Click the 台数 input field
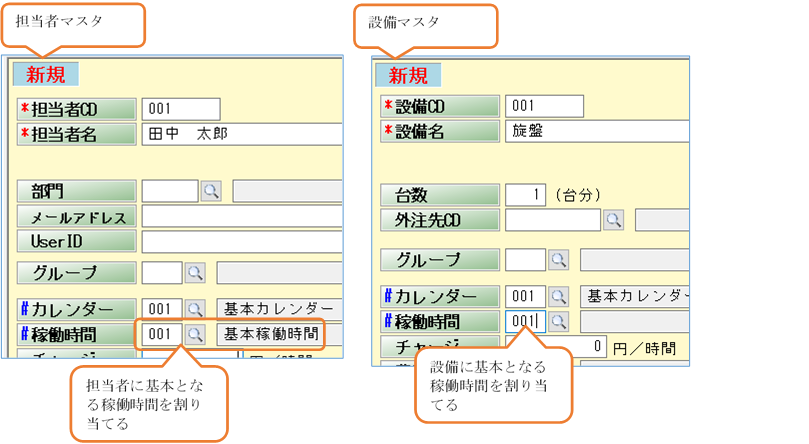This screenshot has width=809, height=444. point(525,195)
